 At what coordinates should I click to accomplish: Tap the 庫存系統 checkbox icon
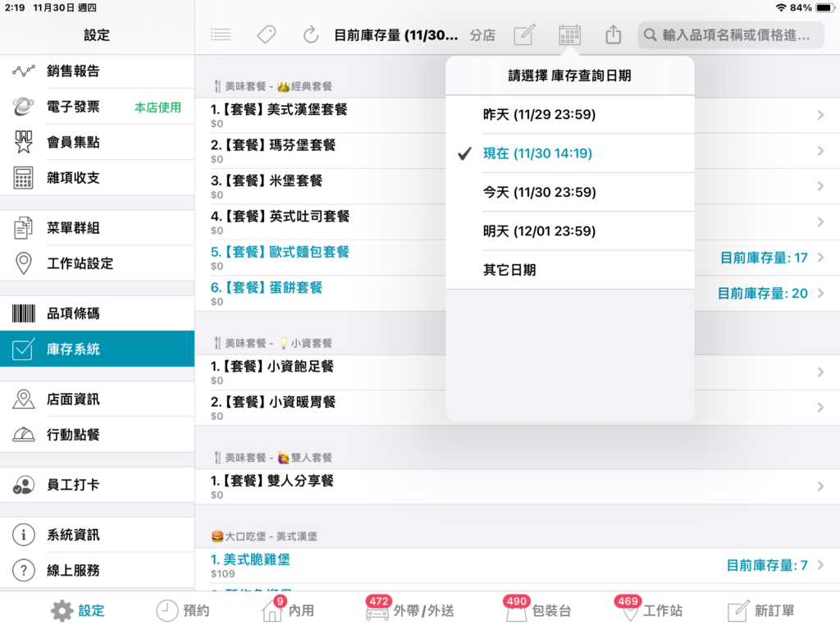pos(24,349)
